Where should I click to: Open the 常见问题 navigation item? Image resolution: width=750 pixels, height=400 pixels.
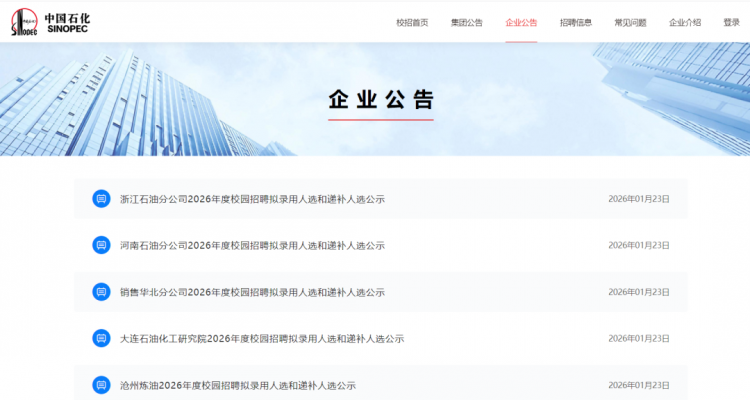point(630,22)
